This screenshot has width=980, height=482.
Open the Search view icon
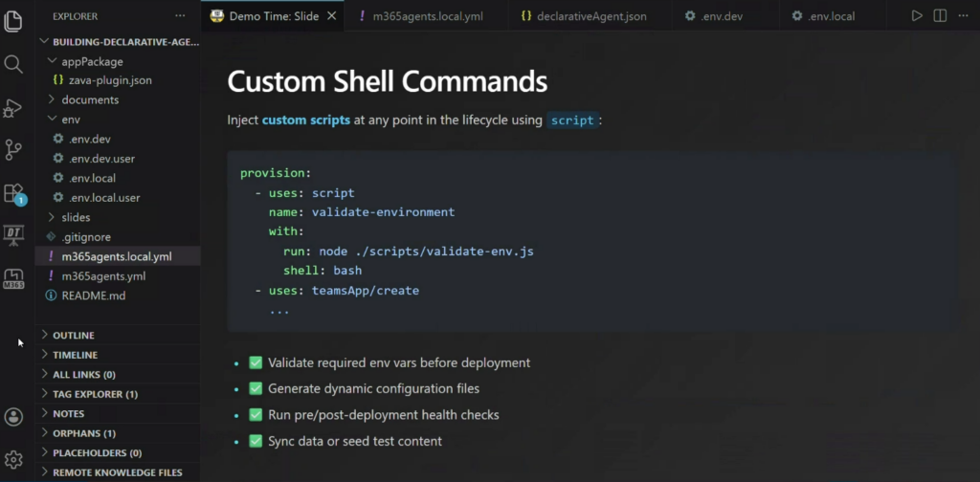pos(13,64)
